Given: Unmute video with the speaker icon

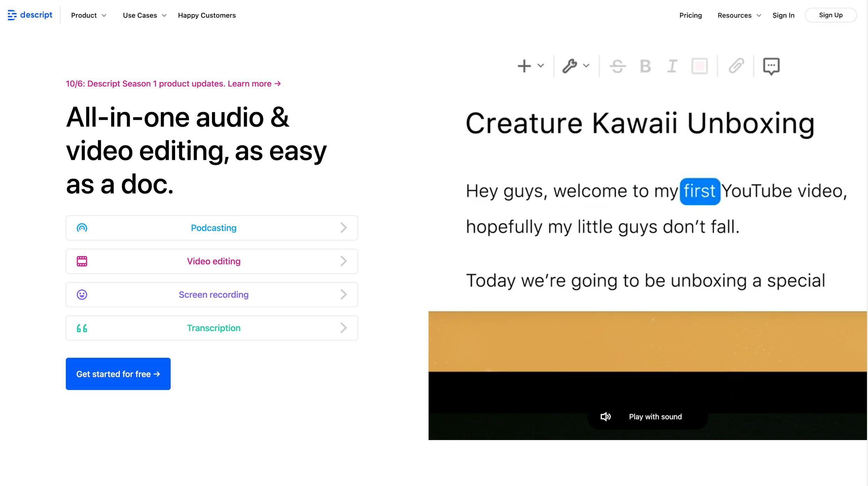Looking at the screenshot, I should 606,416.
